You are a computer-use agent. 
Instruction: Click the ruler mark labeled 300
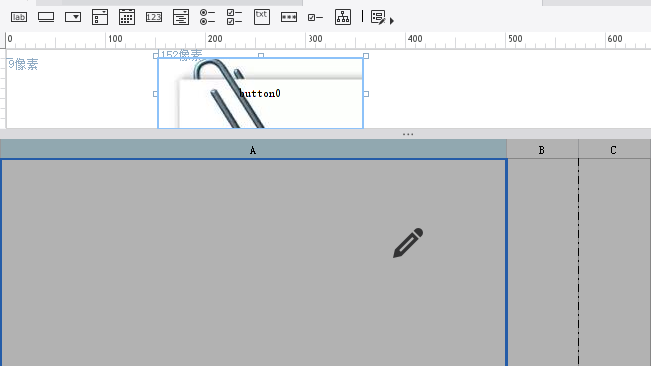pos(315,39)
